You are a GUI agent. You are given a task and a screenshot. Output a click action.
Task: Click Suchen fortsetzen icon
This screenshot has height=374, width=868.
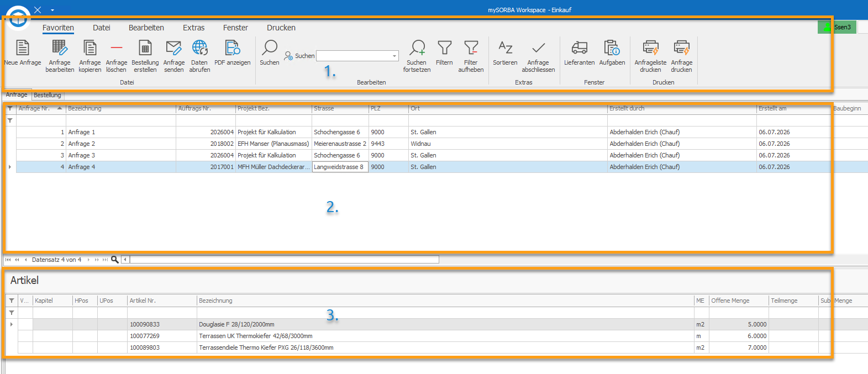point(417,48)
